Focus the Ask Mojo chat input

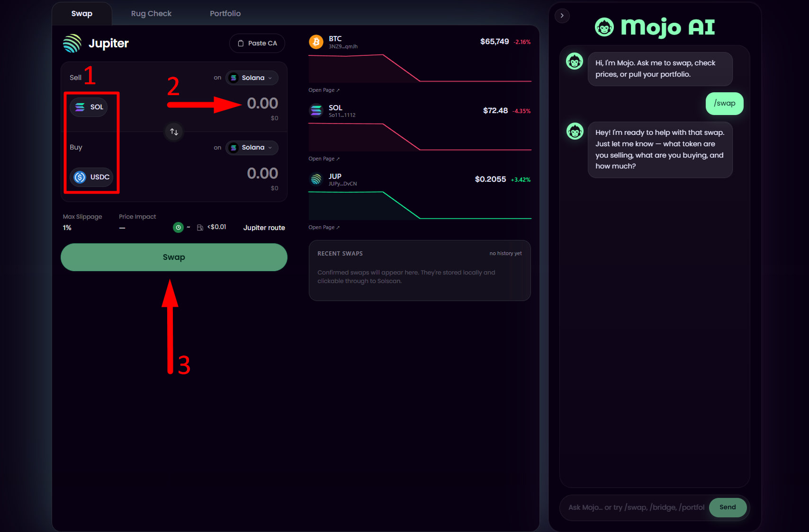(636, 507)
